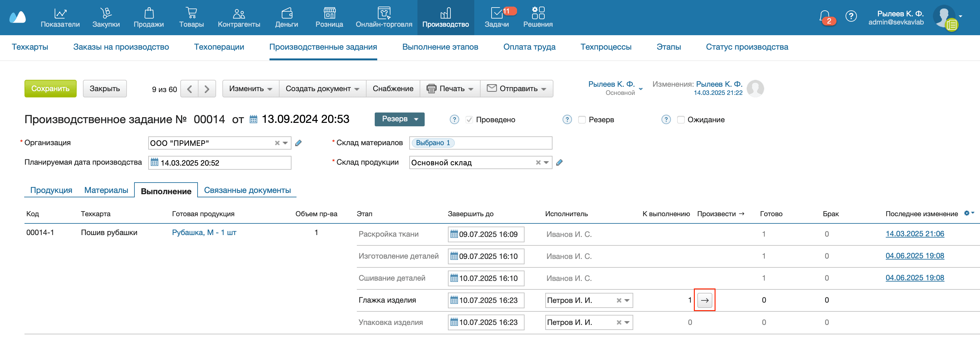Open the Задачи icon with badge 11
The width and height of the screenshot is (980, 340).
tap(497, 13)
